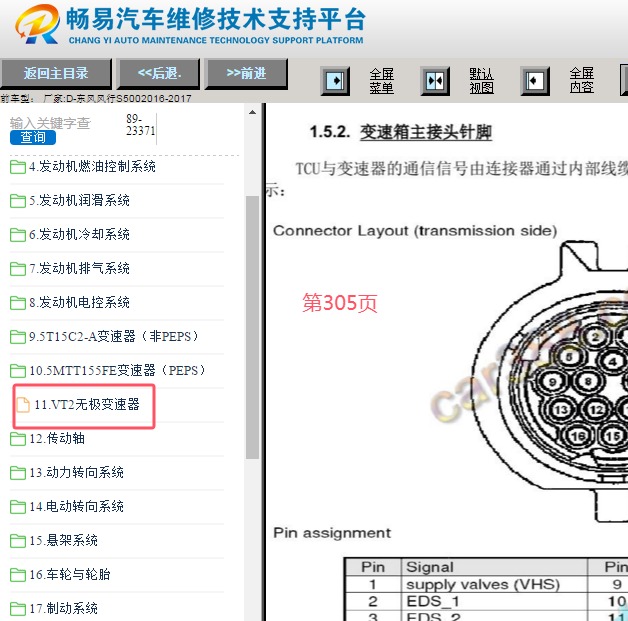The width and height of the screenshot is (628, 621).
Task: Click the 'Pin assignment' text
Action: click(x=332, y=533)
